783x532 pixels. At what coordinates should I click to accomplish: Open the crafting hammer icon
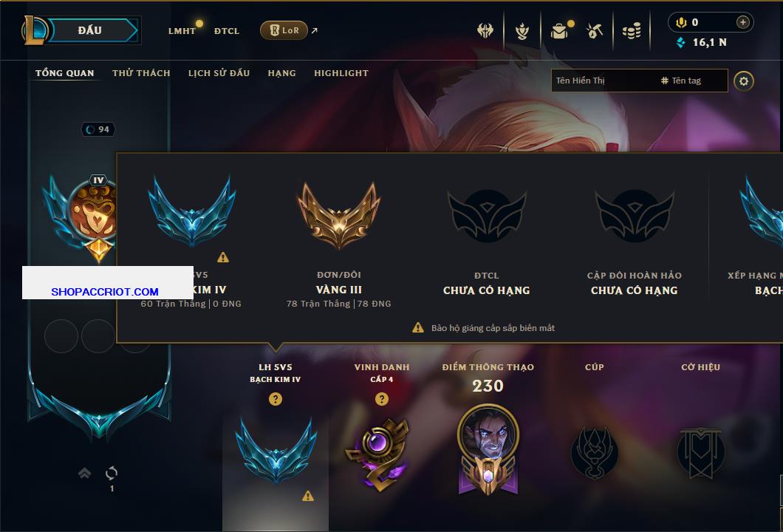coord(594,31)
